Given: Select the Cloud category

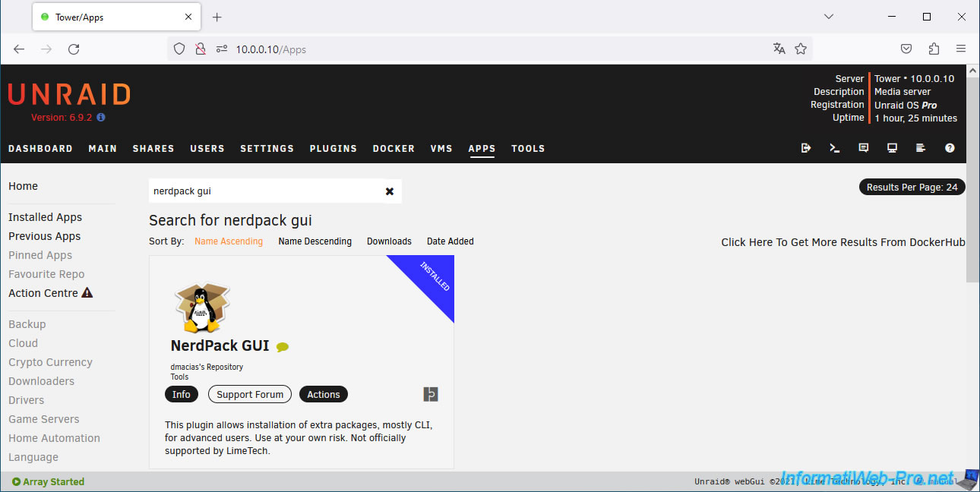Looking at the screenshot, I should point(23,343).
